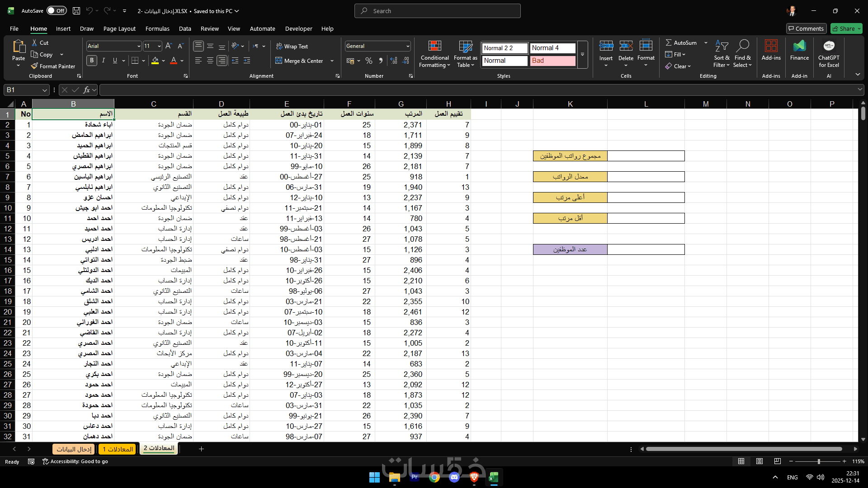Switch to the إدخال البيانات sheet tab
The width and height of the screenshot is (868, 488).
[x=74, y=449]
